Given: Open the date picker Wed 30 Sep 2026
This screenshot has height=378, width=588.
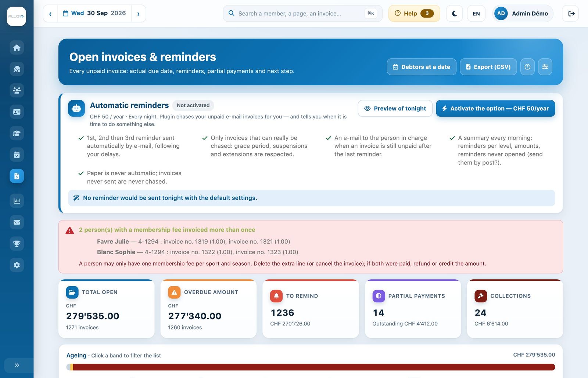Looking at the screenshot, I should click(94, 14).
